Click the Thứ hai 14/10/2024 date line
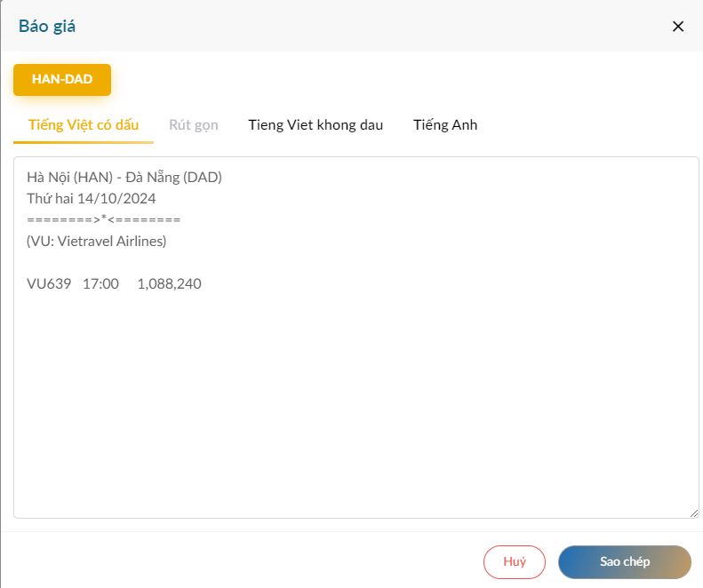703x588 pixels. tap(92, 198)
